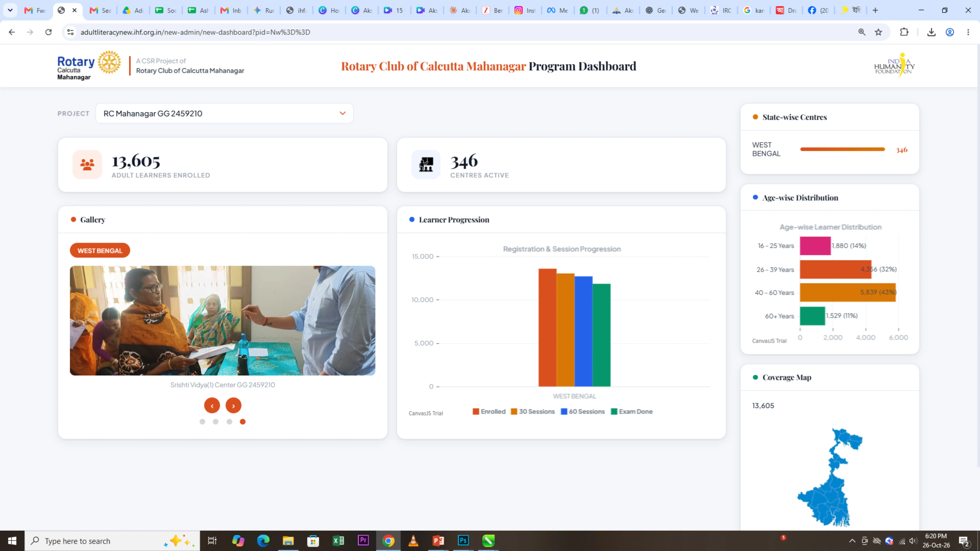Reload the dashboard page
980x551 pixels.
point(48,32)
